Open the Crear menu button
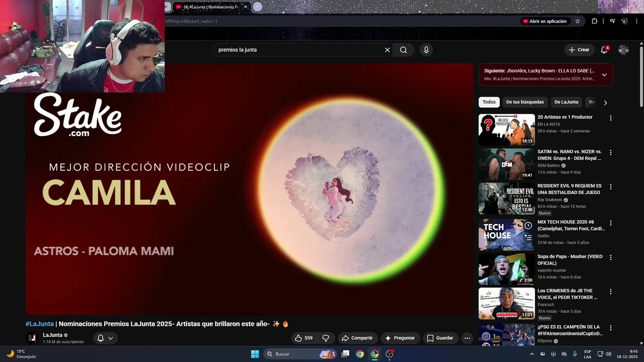This screenshot has width=644, height=362. pos(579,50)
